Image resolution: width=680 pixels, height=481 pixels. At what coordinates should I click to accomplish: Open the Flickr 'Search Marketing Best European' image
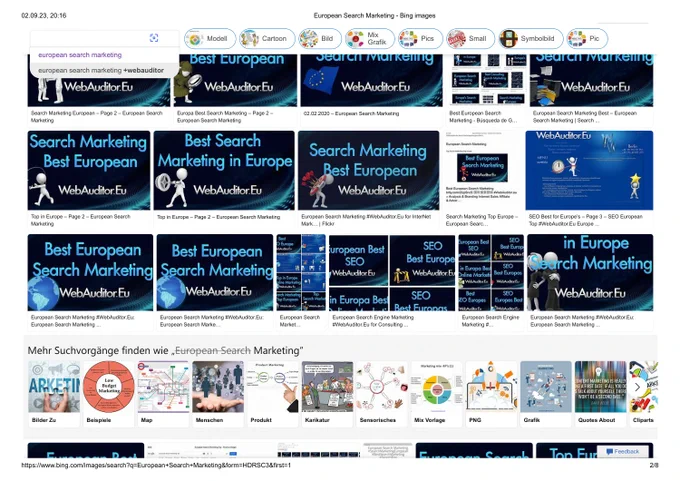point(368,170)
